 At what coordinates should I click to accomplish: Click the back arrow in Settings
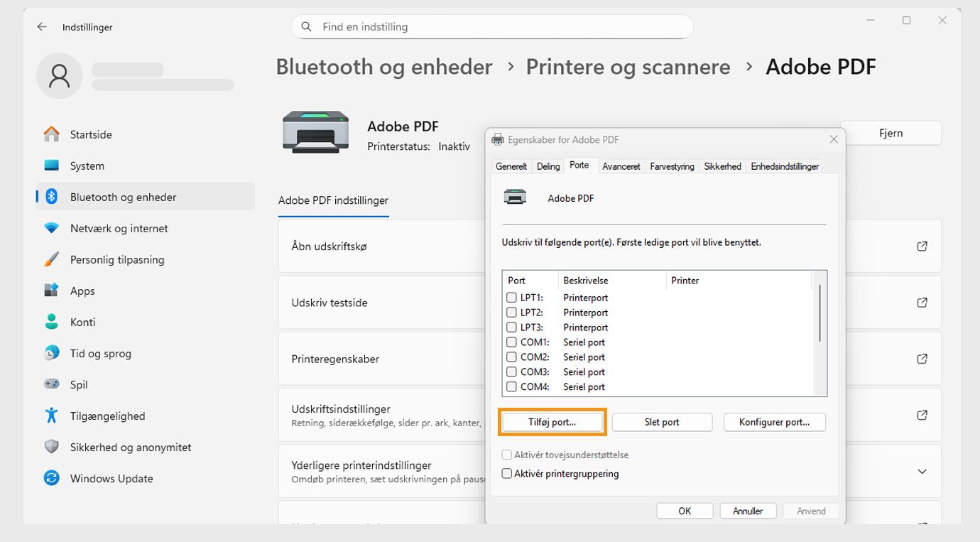(41, 26)
